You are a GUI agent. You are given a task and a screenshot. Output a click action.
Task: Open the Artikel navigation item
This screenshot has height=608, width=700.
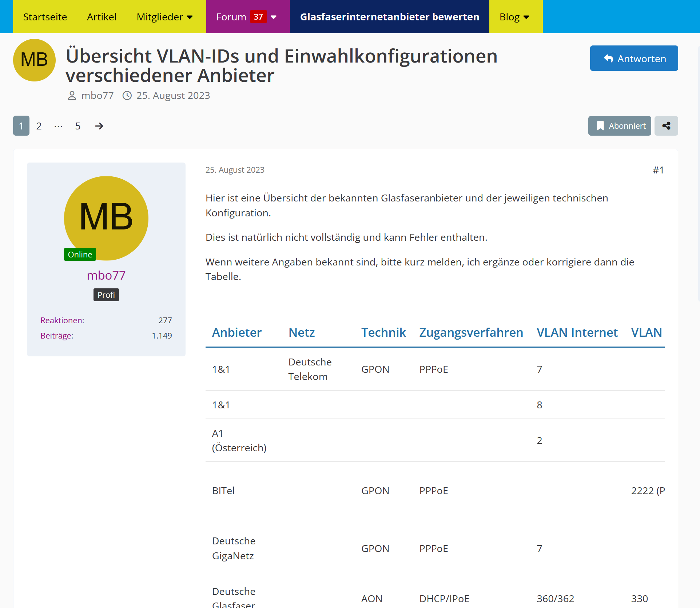click(102, 17)
